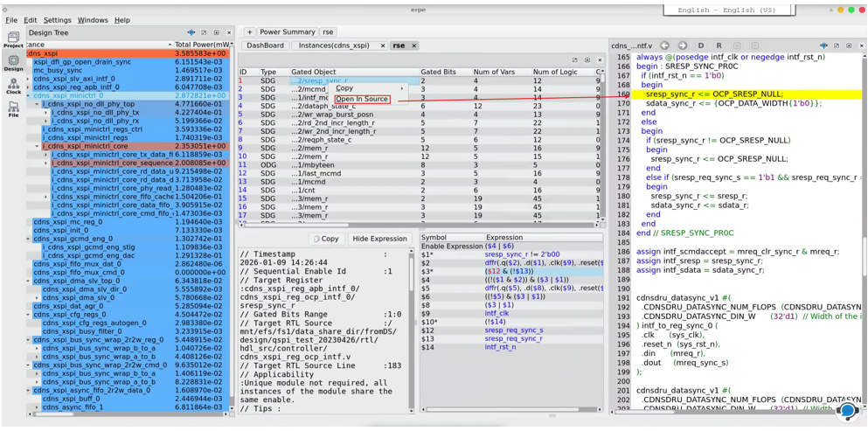This screenshot has height=431, width=868.
Task: Switch to the Design sidebar view
Action: pyautogui.click(x=13, y=63)
